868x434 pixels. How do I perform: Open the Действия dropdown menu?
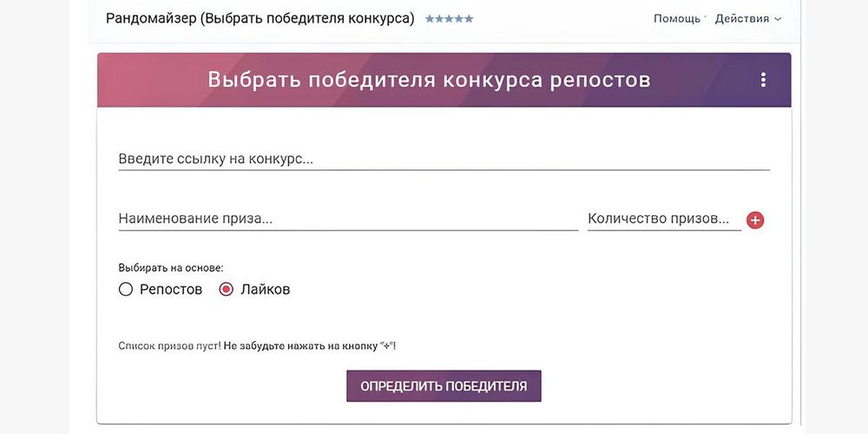point(742,19)
